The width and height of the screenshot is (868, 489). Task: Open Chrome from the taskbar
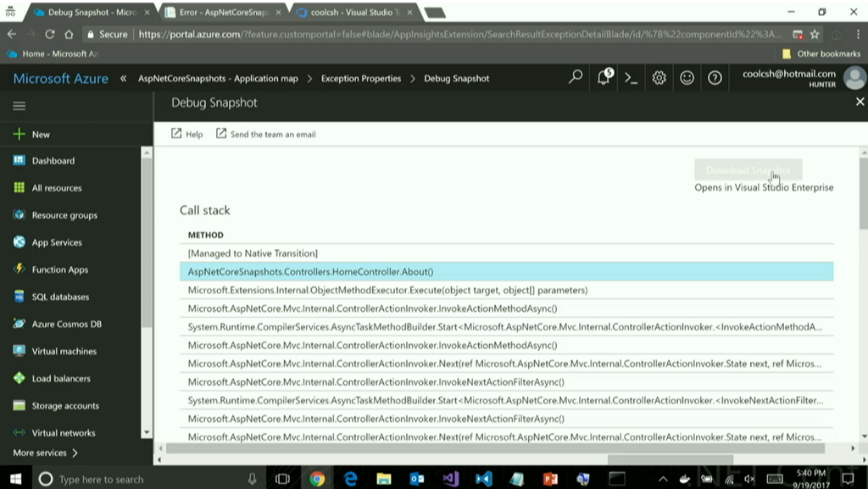317,479
